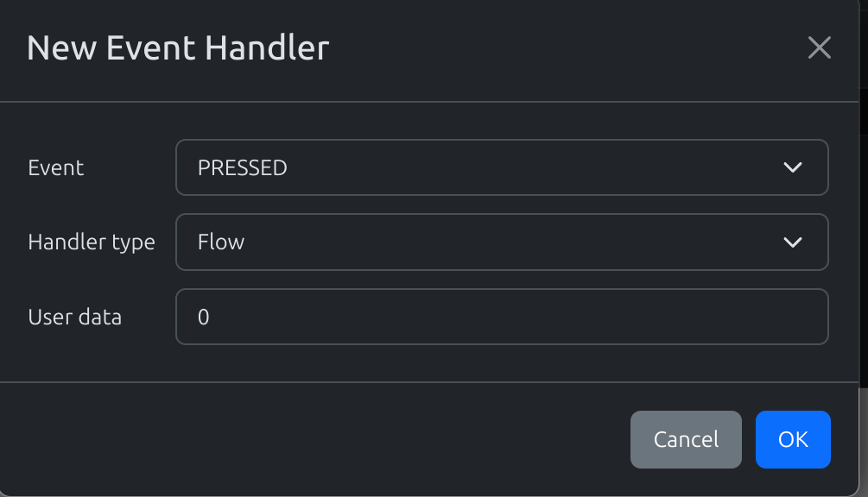This screenshot has width=868, height=497.
Task: Click the User data label
Action: point(75,317)
